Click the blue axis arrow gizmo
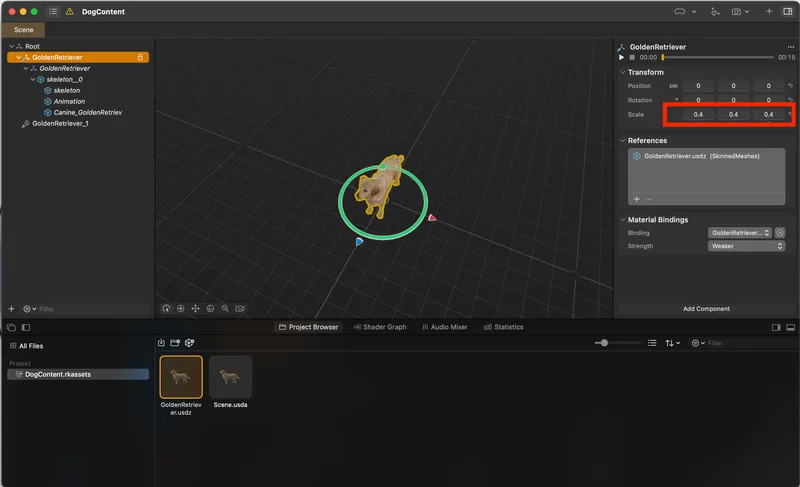This screenshot has height=487, width=800. [359, 242]
